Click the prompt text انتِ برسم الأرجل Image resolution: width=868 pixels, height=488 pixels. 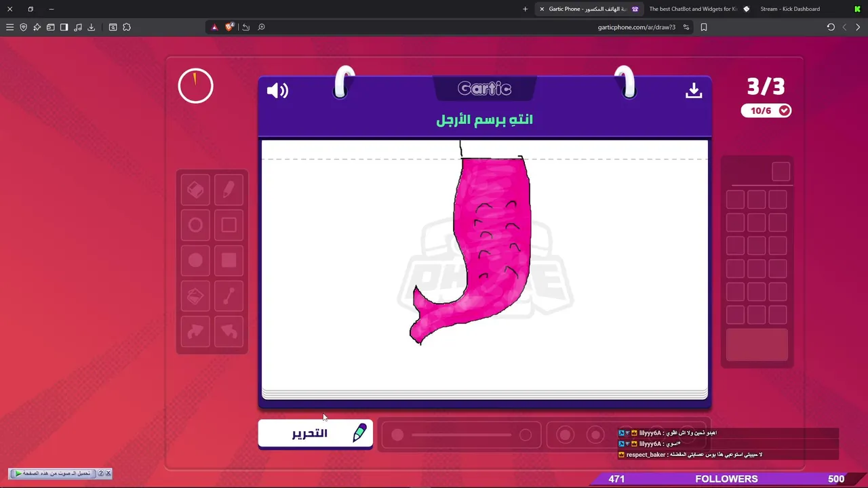[x=484, y=119]
